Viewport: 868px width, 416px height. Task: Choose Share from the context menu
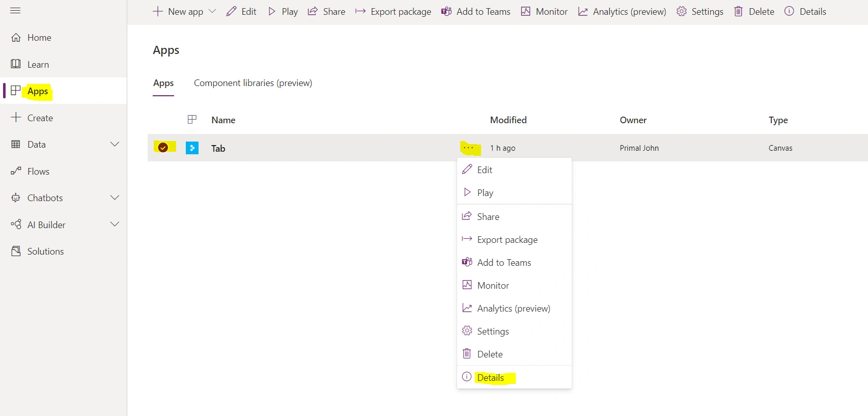coord(514,217)
